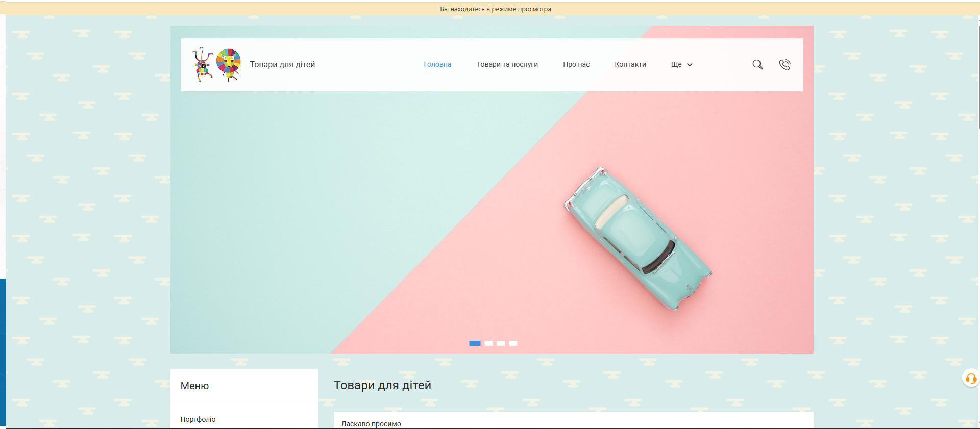The width and height of the screenshot is (980, 429).
Task: Select the first blue slide indicator
Action: click(475, 343)
